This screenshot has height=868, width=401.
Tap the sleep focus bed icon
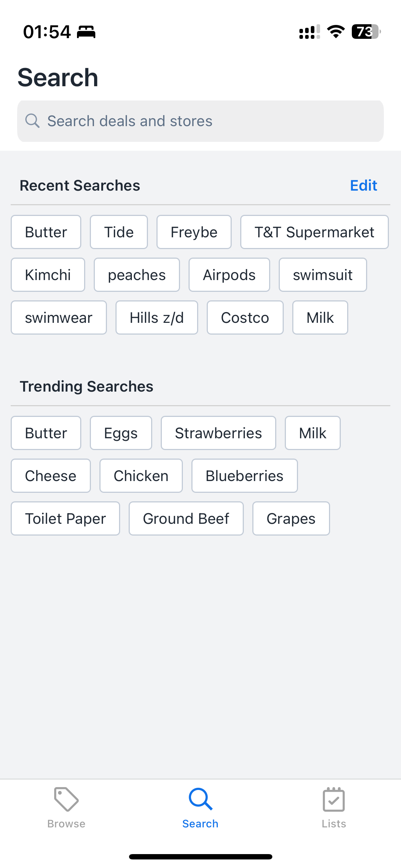click(x=86, y=32)
